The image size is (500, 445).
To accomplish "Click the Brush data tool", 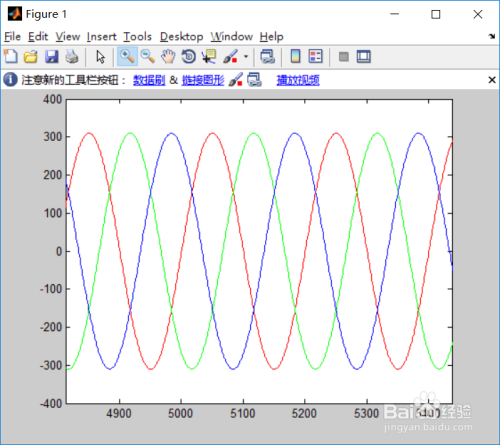I will [230, 56].
